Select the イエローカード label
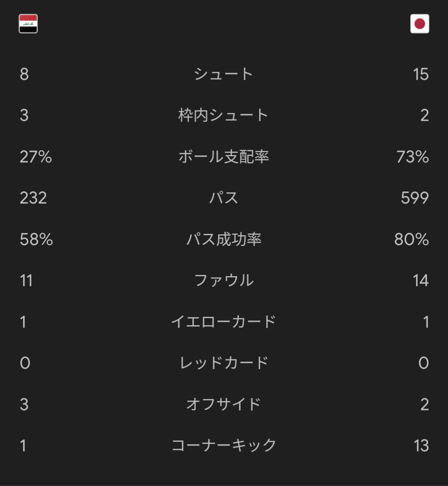This screenshot has height=486, width=448. tap(223, 322)
